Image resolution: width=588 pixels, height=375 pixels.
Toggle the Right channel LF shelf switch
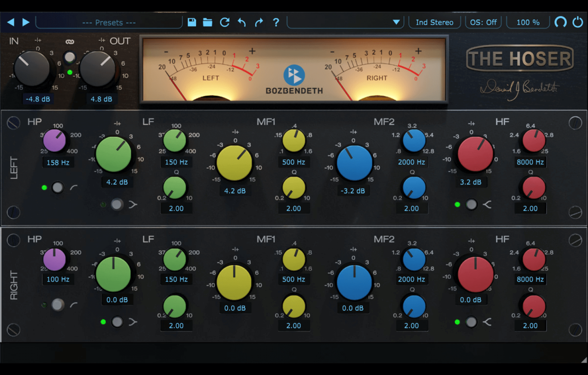coord(117,322)
